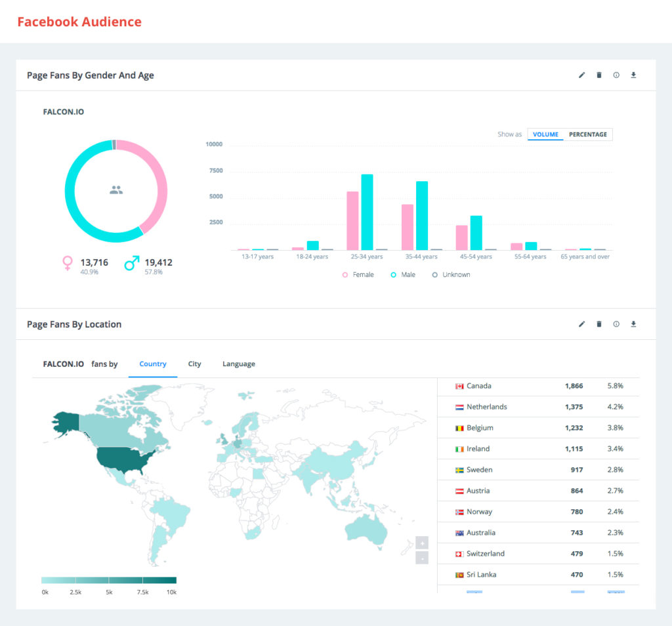The image size is (672, 626).
Task: Switch to the Language tab
Action: tap(238, 364)
